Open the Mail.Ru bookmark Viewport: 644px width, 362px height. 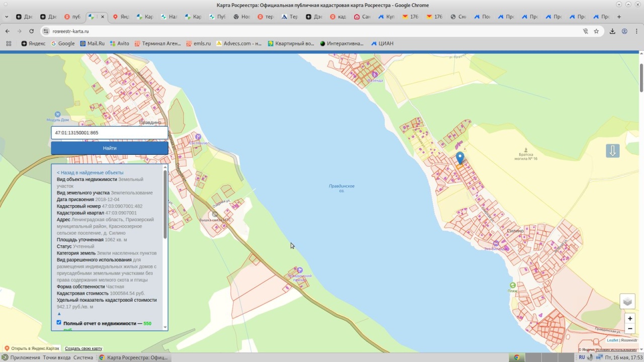pos(92,43)
